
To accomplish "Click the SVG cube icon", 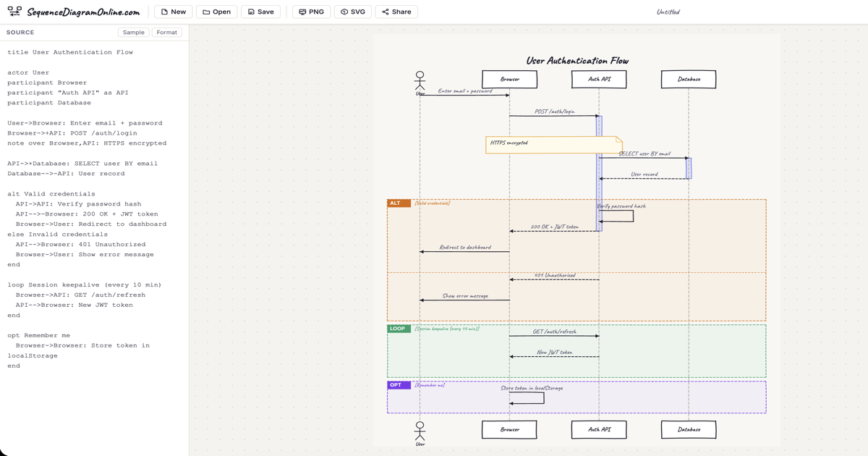I will [344, 12].
